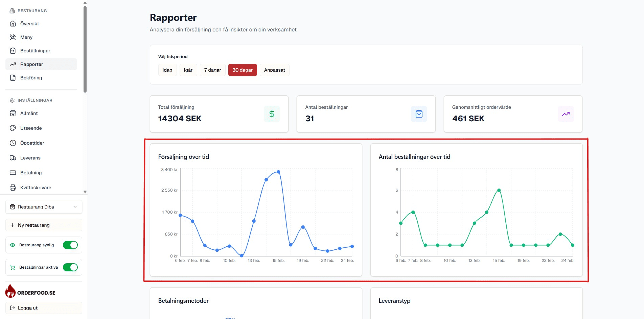Select the Idag time period button
The image size is (644, 319).
point(167,70)
